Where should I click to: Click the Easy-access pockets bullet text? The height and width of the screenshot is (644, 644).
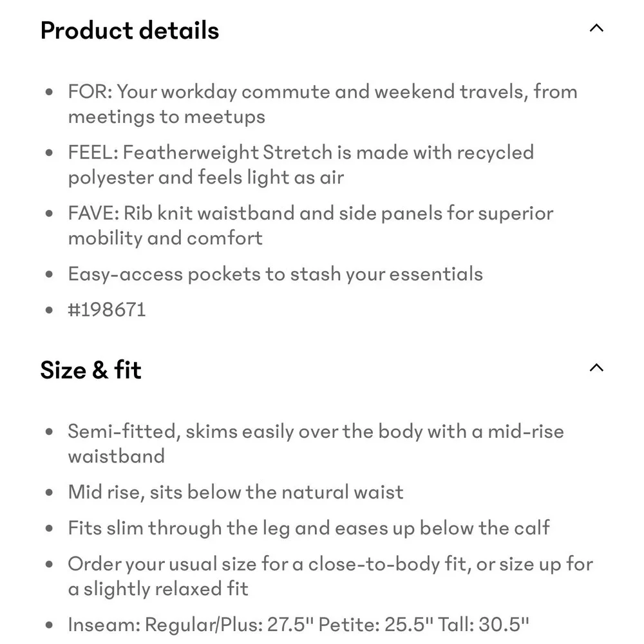point(276,274)
